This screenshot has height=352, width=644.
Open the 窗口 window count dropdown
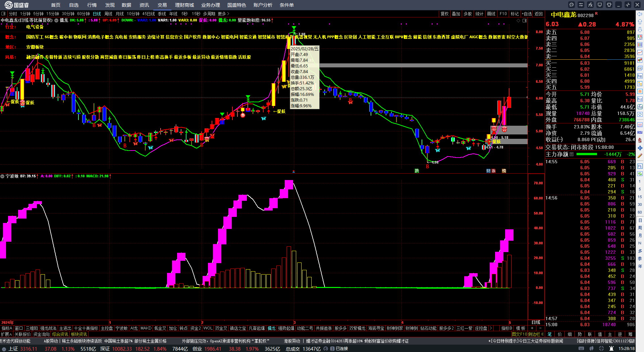click(x=19, y=328)
